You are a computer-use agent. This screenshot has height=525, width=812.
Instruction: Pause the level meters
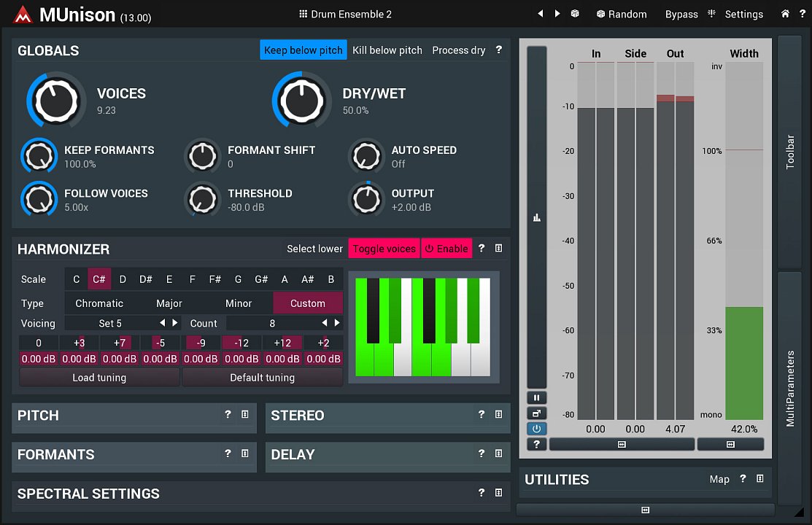point(536,397)
